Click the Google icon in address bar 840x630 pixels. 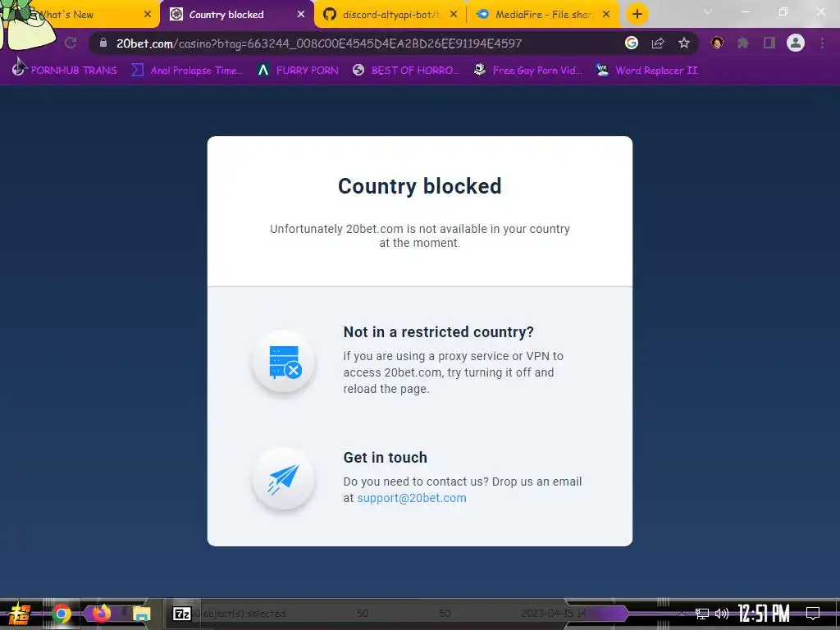(632, 43)
